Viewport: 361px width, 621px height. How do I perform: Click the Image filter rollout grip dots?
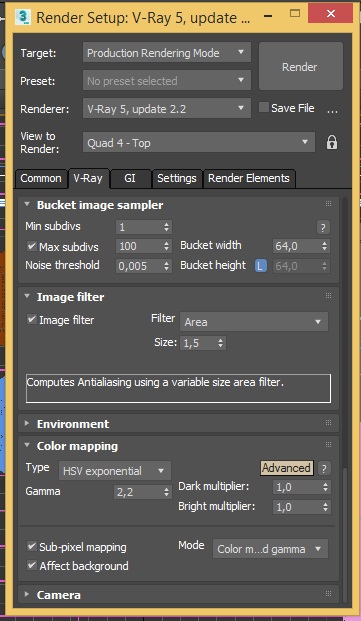pos(328,295)
